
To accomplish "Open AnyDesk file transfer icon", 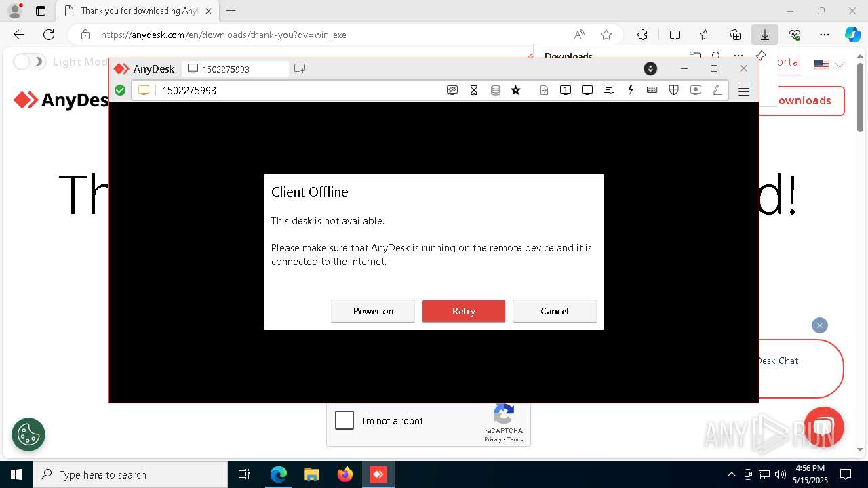I will (x=544, y=90).
